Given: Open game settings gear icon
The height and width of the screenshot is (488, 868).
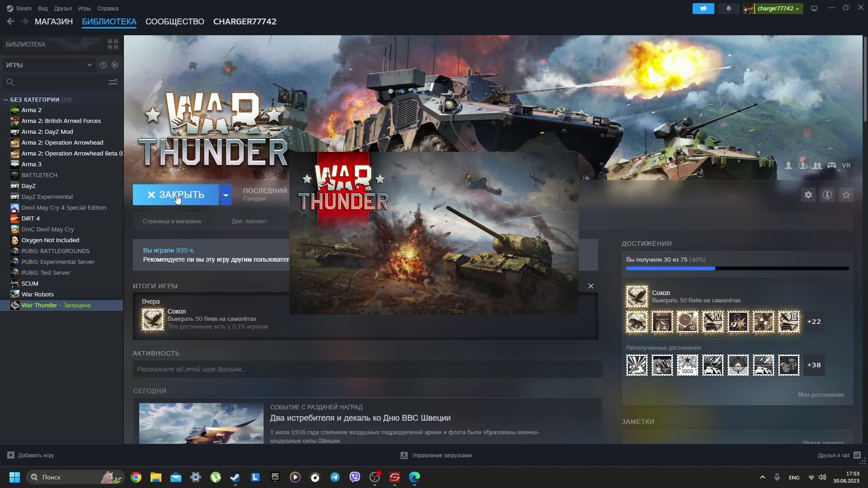Looking at the screenshot, I should click(x=808, y=195).
